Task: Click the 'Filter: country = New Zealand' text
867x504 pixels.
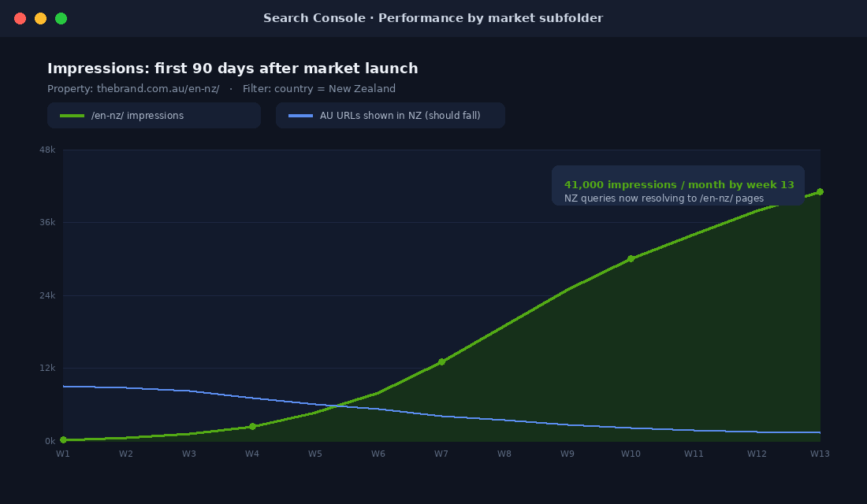Action: point(319,88)
